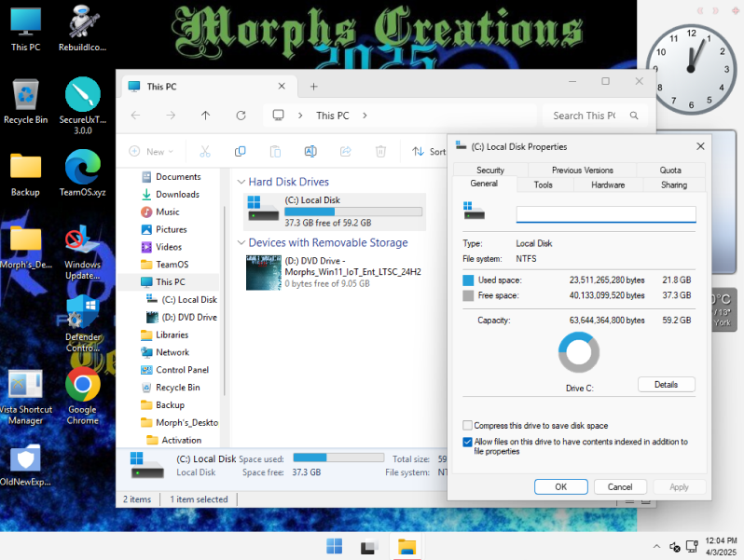Launch the Defender Control desktop icon
Image resolution: width=744 pixels, height=560 pixels.
83,324
